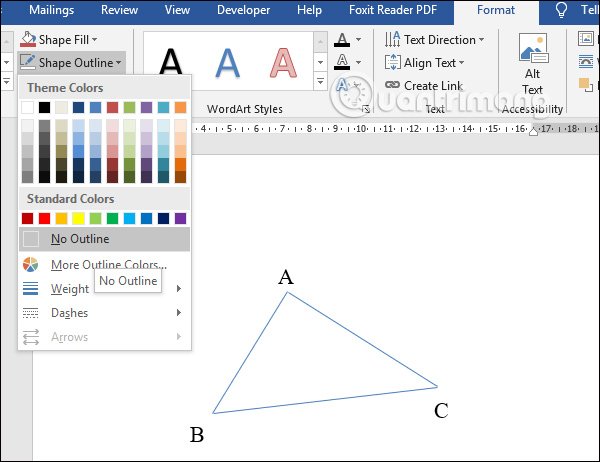This screenshot has width=600, height=462.
Task: Click the Text Outline letter A icon
Action: coord(342,62)
